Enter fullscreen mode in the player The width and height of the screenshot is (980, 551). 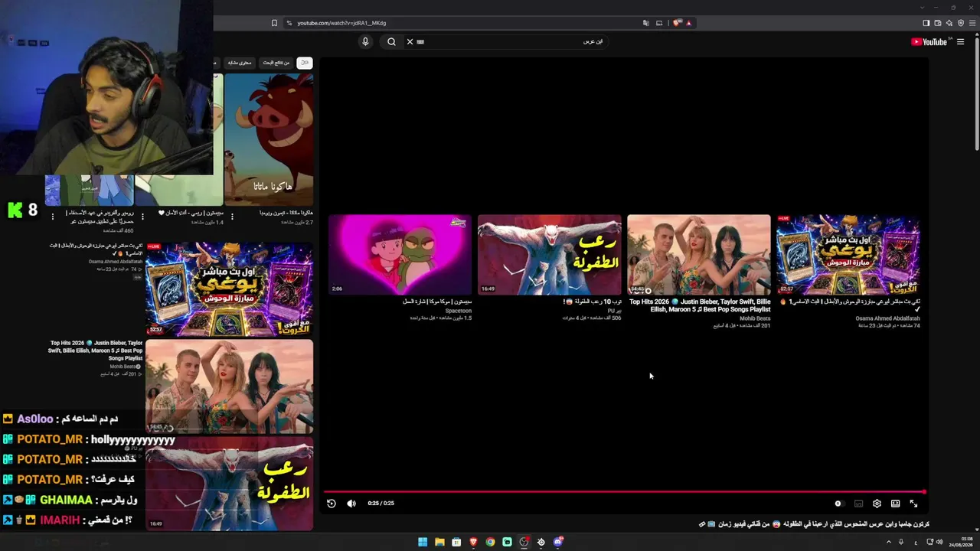913,504
